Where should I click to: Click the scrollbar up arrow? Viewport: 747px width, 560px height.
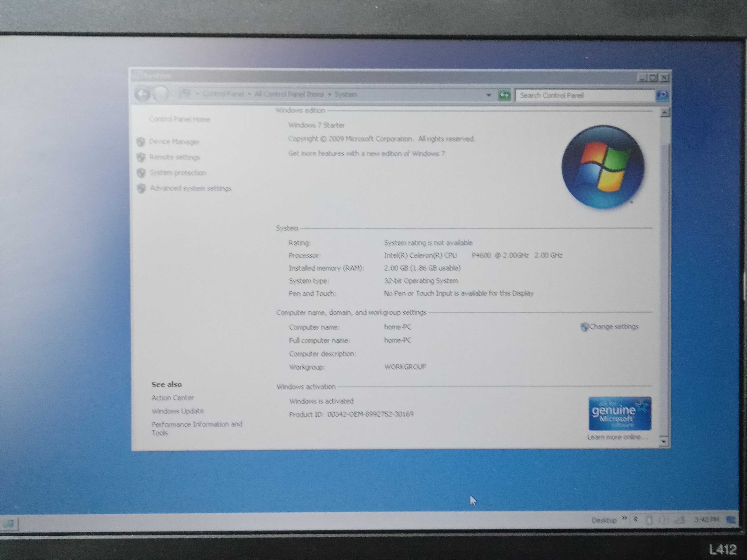click(x=665, y=112)
